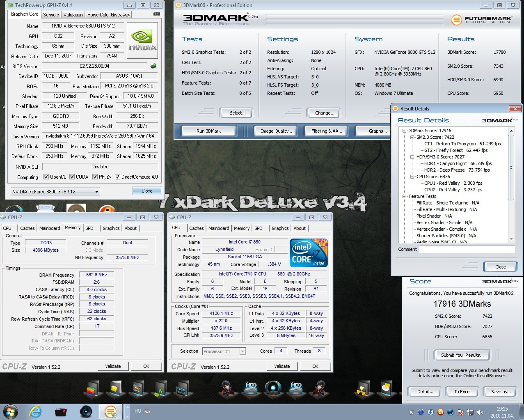This screenshot has height=420, width=524.
Task: Open the radioactive symbol folder in dock
Action: (363, 389)
